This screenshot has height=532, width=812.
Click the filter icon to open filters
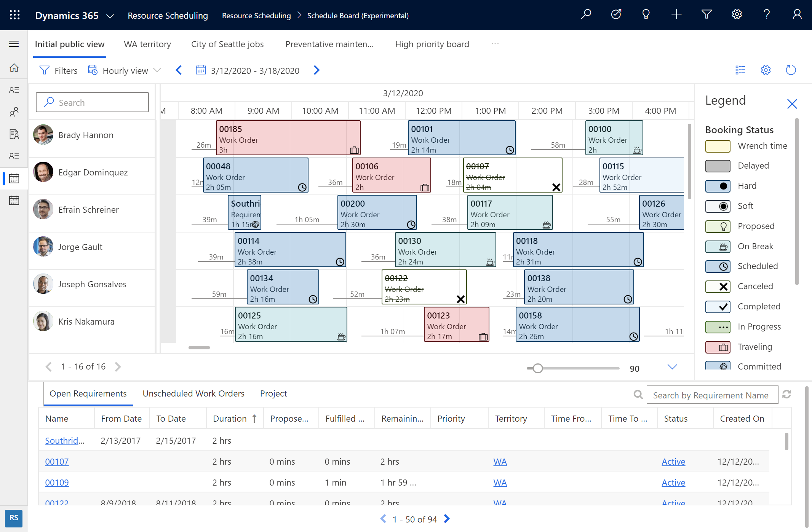[x=45, y=71]
